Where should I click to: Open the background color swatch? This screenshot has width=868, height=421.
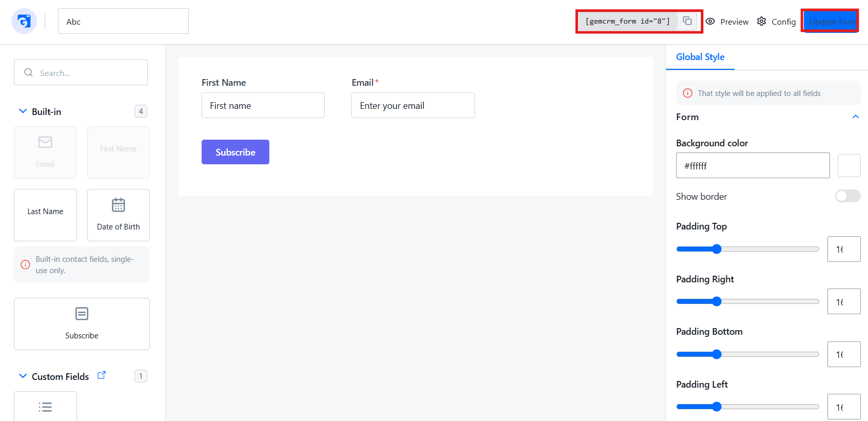pyautogui.click(x=849, y=165)
